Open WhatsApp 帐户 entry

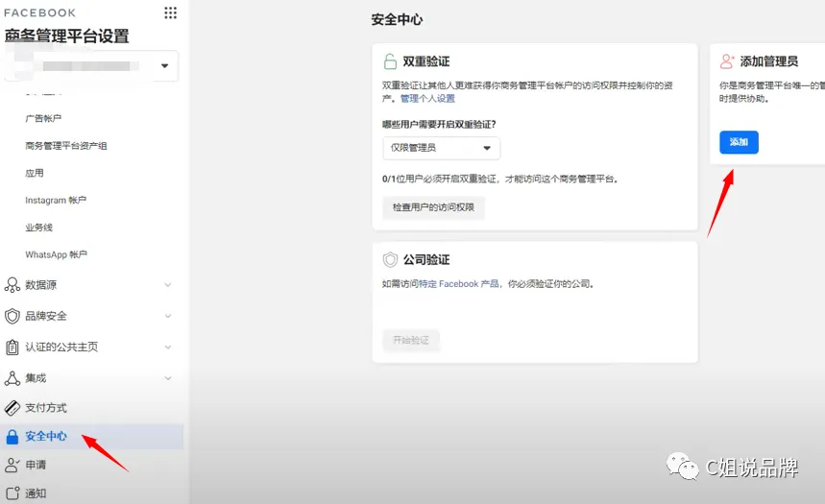pos(57,254)
